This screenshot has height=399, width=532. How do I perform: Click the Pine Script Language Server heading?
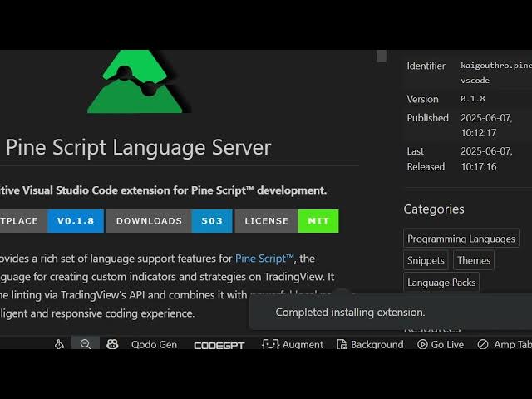pos(139,147)
